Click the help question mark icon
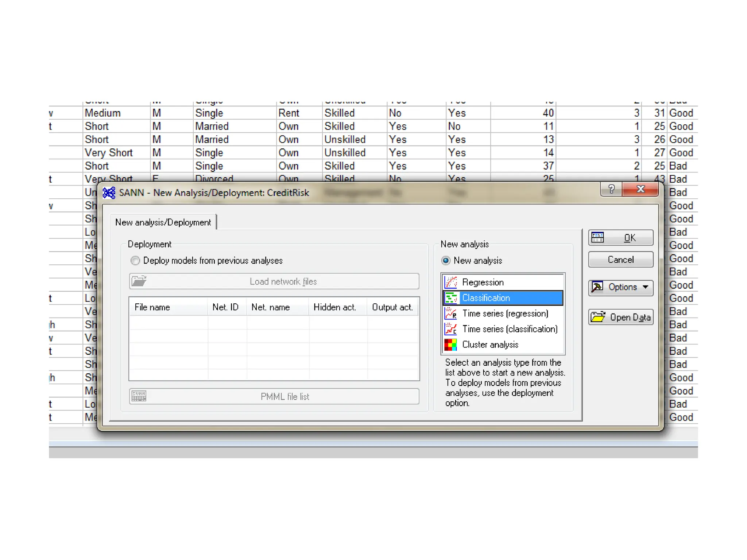The width and height of the screenshot is (747, 560). click(611, 189)
